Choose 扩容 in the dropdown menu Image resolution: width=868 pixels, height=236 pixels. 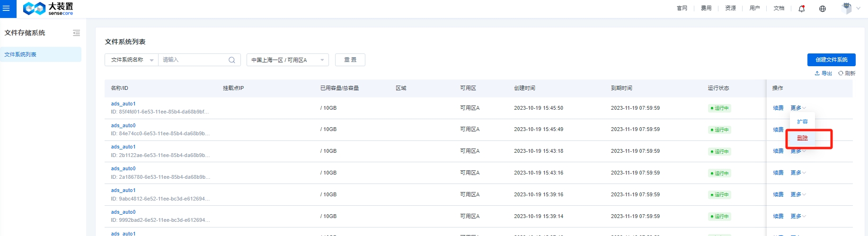802,122
